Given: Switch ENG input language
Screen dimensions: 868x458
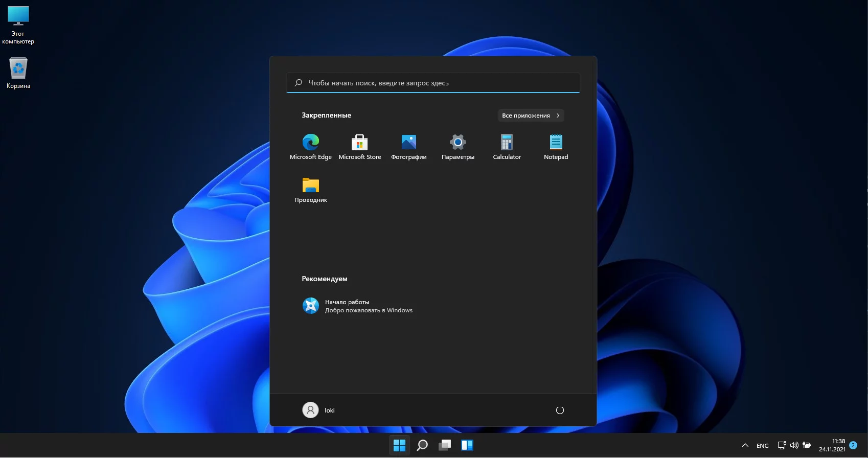Looking at the screenshot, I should click(762, 445).
